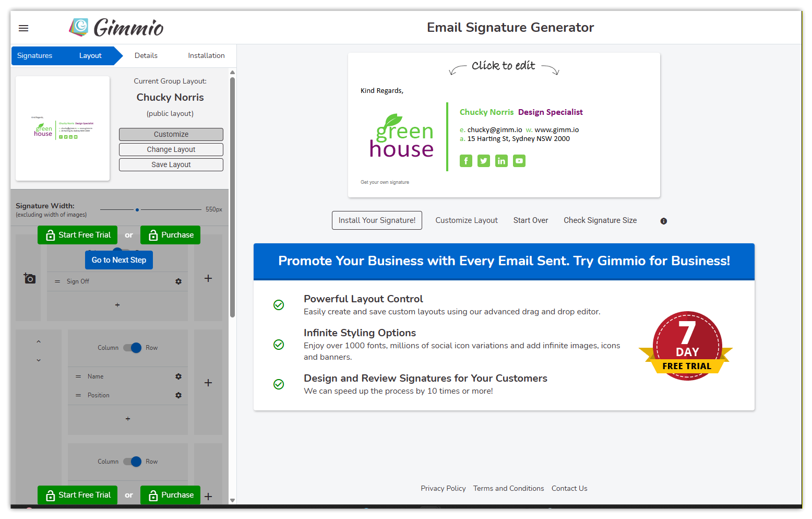
Task: Select the Chucky Norris layout thumbnail
Action: (63, 128)
